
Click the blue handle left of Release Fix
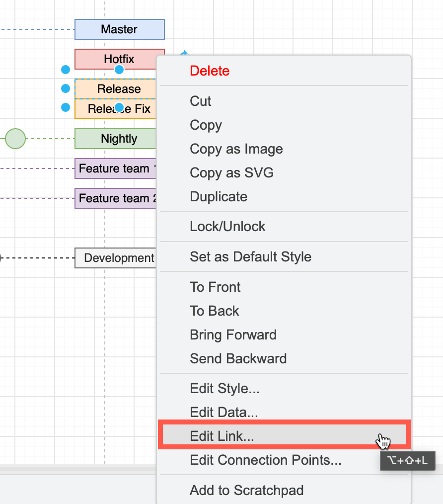[66, 107]
